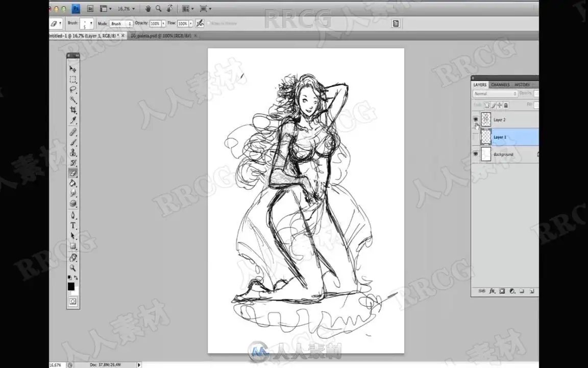
Task: Select the History Brush tool
Action: coord(73,163)
